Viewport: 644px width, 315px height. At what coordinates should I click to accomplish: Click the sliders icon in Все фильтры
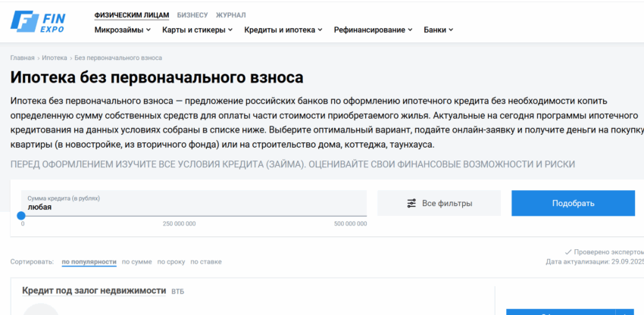(411, 204)
